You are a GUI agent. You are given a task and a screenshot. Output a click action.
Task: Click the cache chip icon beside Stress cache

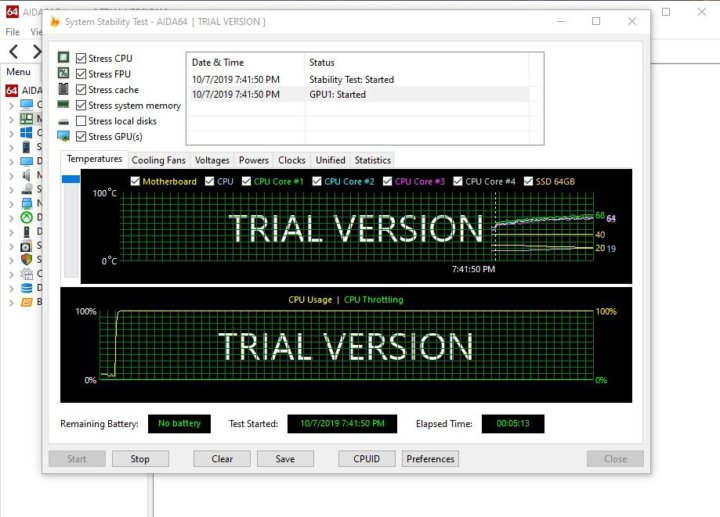63,90
